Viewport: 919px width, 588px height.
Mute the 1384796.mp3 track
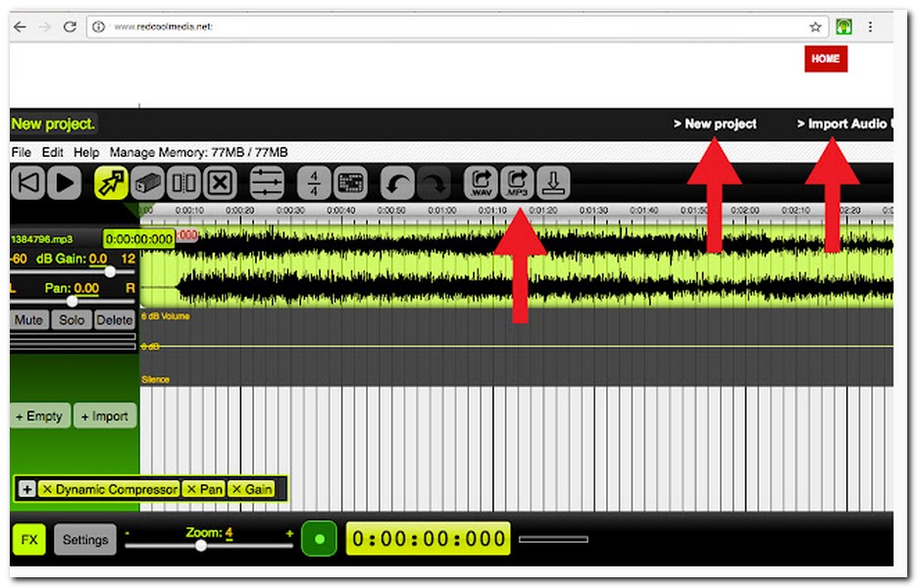click(29, 320)
